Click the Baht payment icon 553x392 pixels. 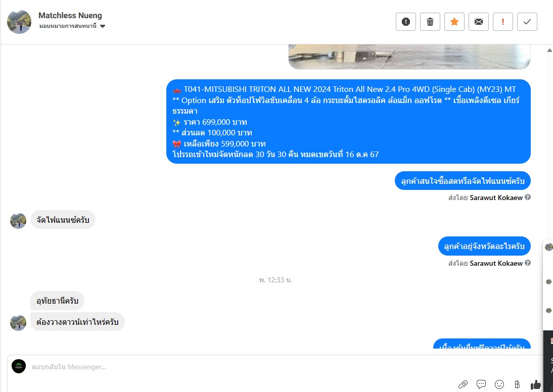[517, 384]
